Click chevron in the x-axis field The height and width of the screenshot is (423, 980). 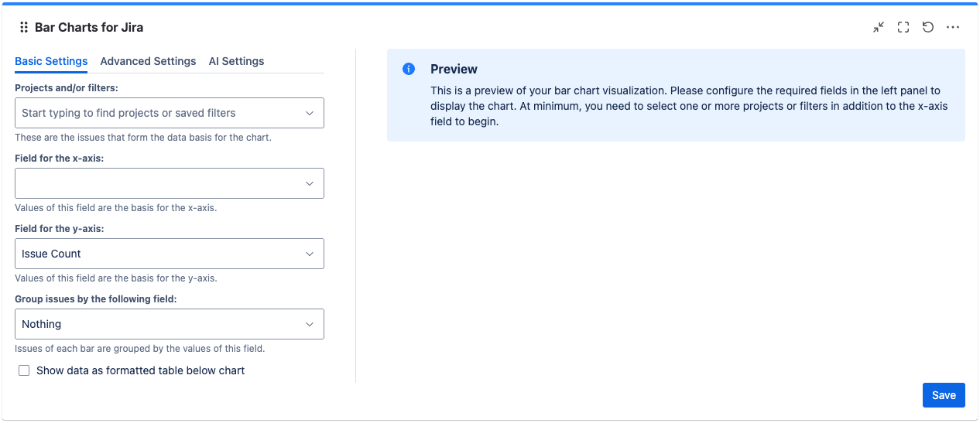coord(310,183)
